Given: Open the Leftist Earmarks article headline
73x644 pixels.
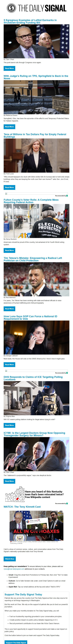Looking at the screenshot, I should (x=30, y=21).
